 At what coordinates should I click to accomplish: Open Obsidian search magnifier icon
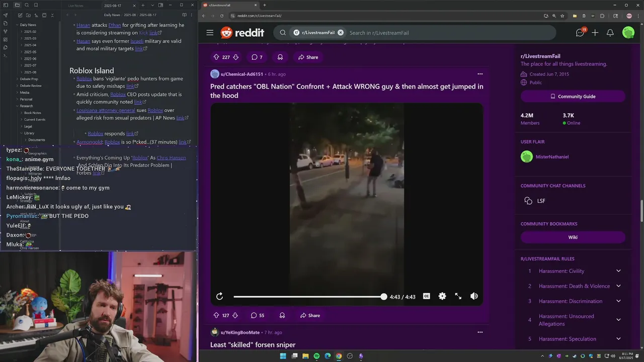(x=27, y=5)
